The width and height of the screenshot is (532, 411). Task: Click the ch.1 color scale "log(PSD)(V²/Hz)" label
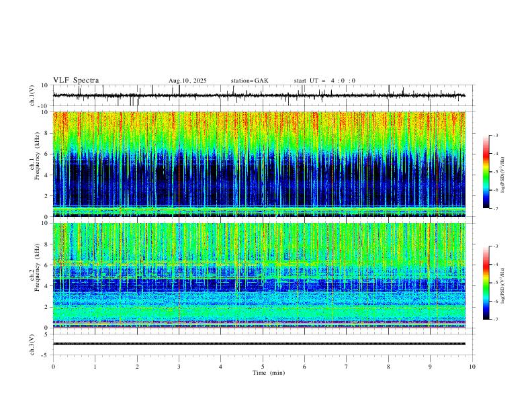coord(503,175)
